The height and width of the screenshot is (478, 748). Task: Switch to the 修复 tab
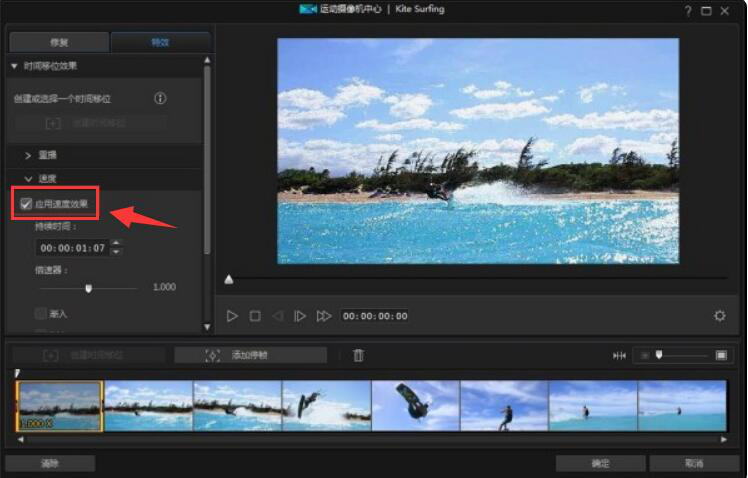click(58, 42)
